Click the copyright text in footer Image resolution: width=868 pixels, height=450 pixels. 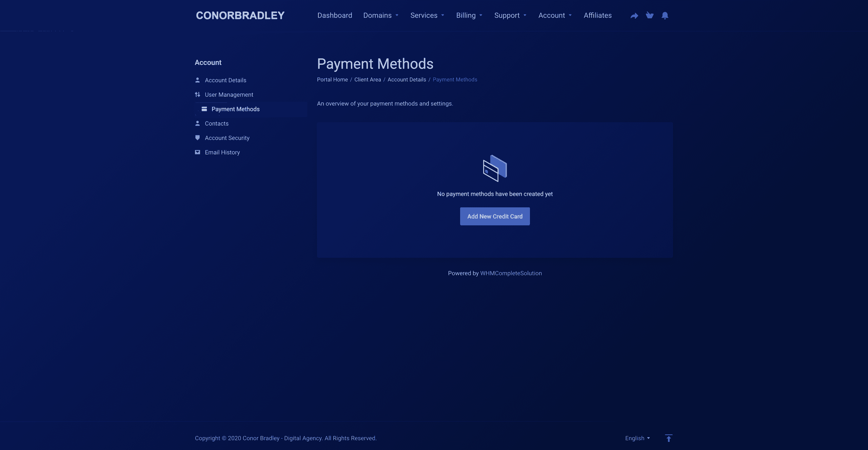point(286,438)
